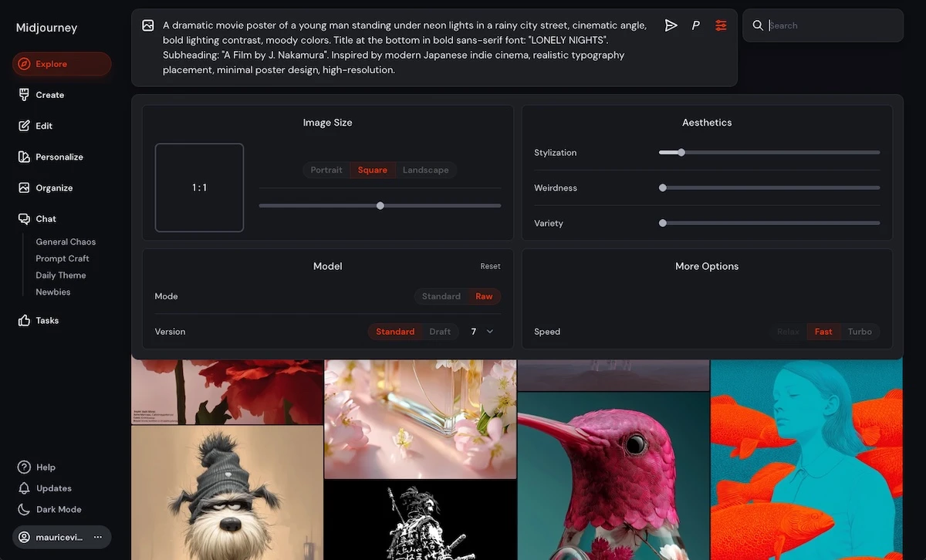The image size is (926, 560).
Task: Go to Personalize in the sidebar
Action: tap(59, 157)
